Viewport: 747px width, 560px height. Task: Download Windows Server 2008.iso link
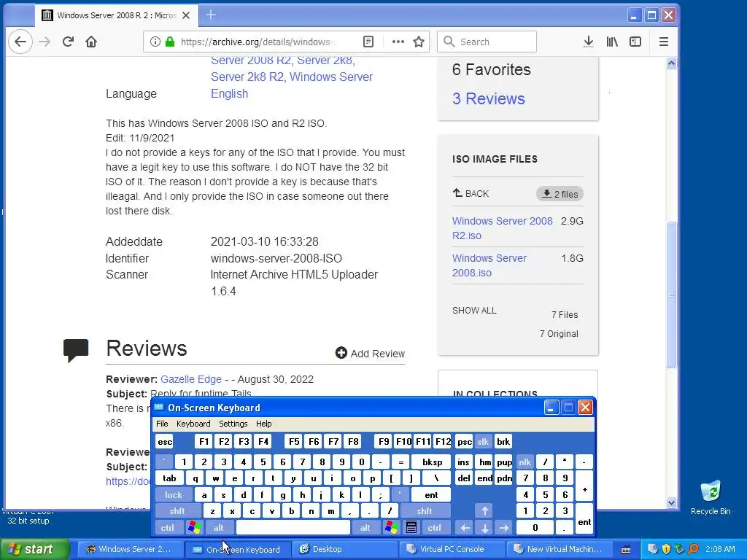(489, 265)
